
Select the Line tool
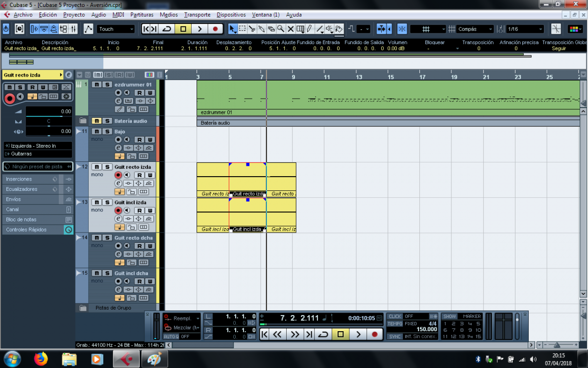(319, 29)
